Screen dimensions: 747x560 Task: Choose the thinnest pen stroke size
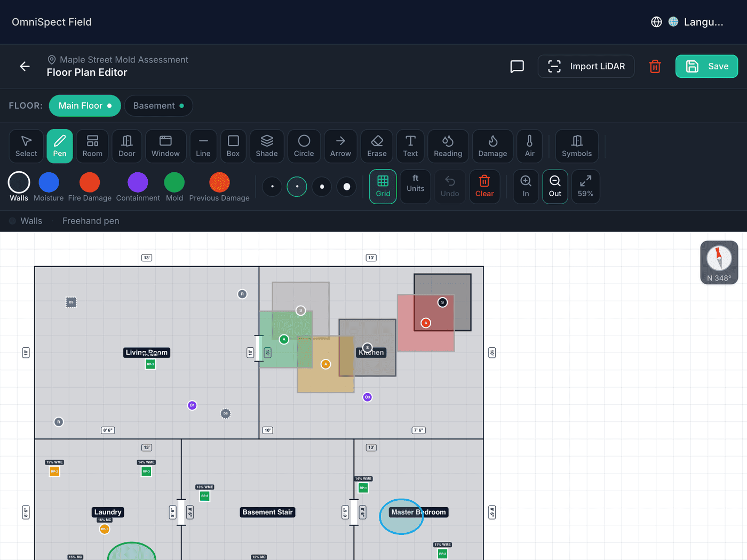[272, 187]
